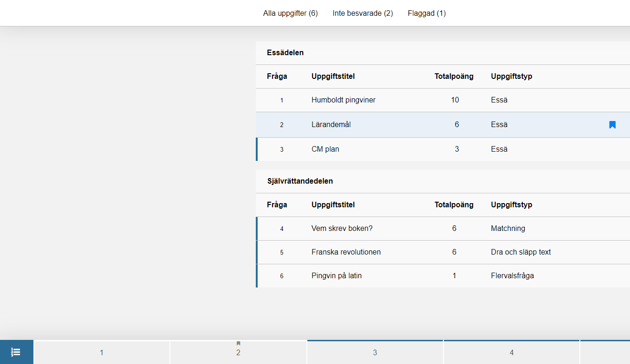Click the Essädelen section heading
Screen dimensions: 630x364
tap(286, 53)
